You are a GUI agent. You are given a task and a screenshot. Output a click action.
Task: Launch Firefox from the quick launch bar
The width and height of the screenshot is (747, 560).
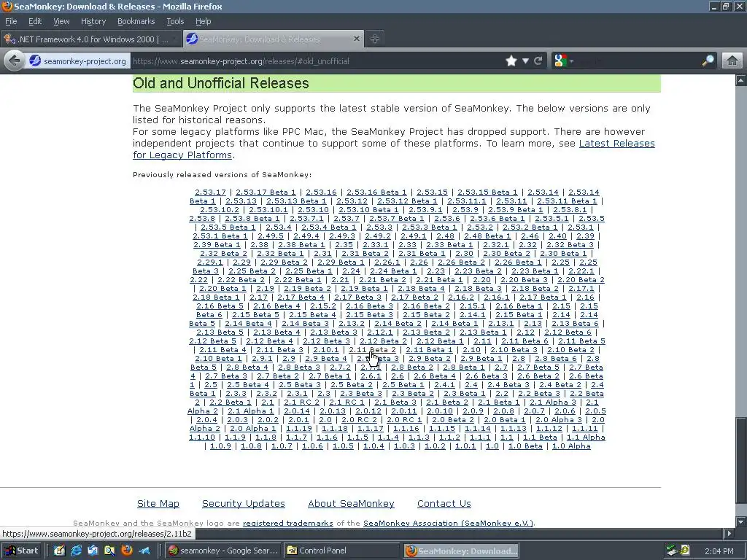click(127, 551)
